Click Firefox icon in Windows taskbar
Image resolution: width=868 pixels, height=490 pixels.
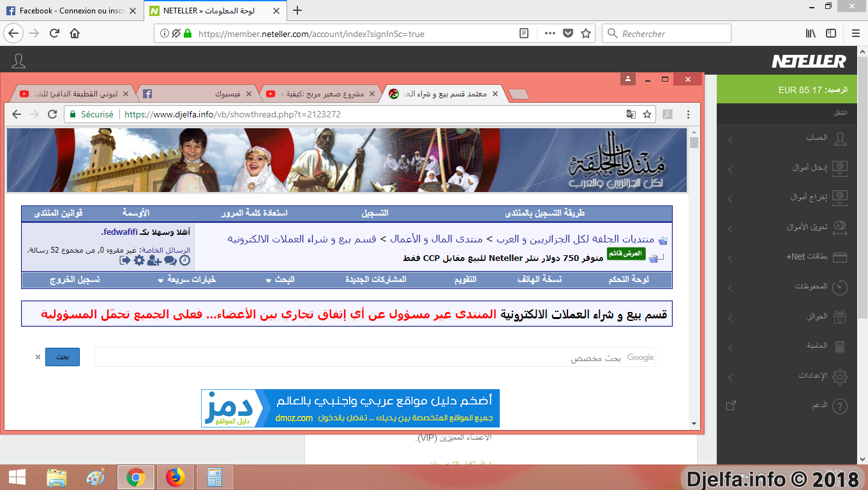point(175,477)
